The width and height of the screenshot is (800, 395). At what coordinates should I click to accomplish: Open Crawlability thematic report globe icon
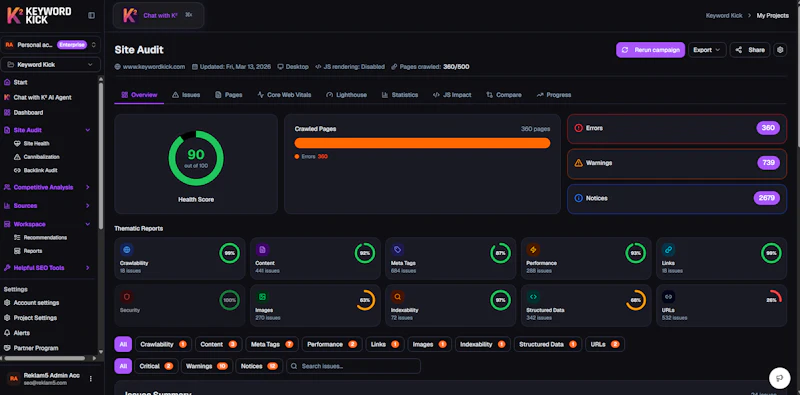pyautogui.click(x=127, y=250)
